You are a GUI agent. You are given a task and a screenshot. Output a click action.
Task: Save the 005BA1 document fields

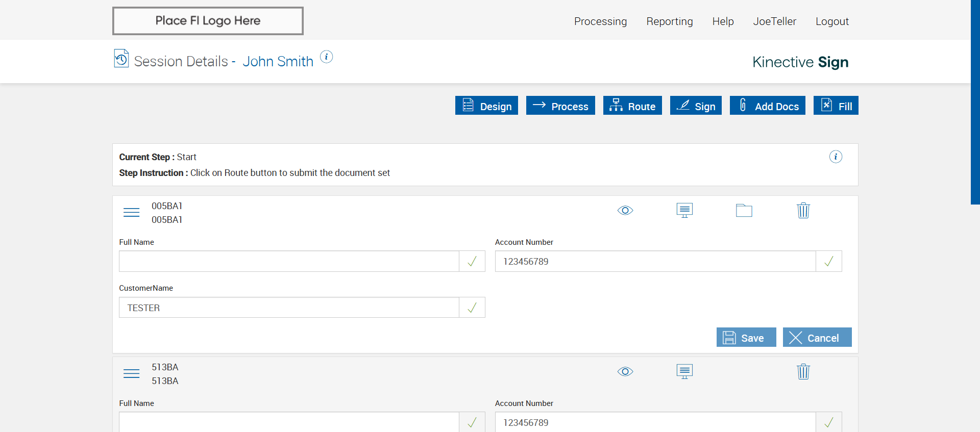pyautogui.click(x=746, y=338)
